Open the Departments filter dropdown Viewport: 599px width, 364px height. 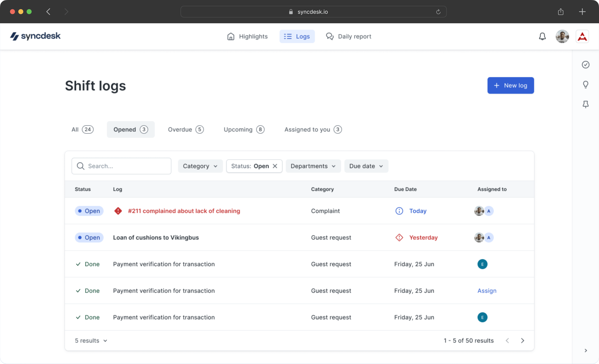click(313, 166)
